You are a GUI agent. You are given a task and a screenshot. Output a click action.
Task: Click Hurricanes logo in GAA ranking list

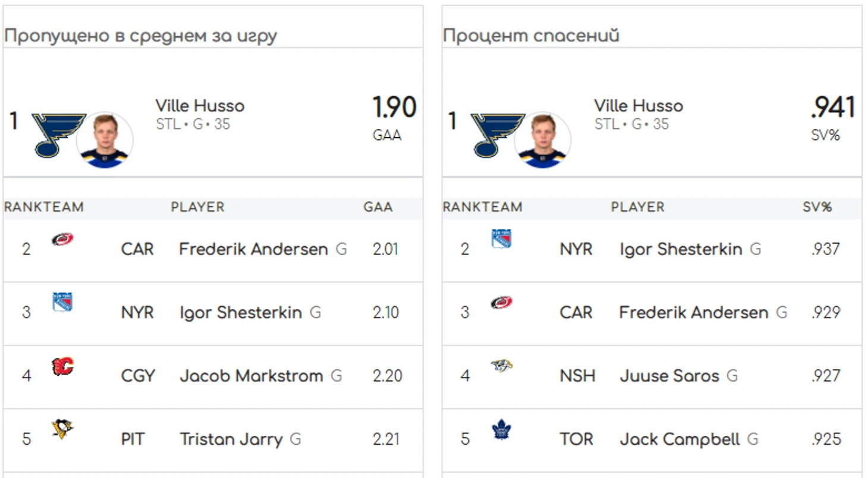pyautogui.click(x=62, y=240)
